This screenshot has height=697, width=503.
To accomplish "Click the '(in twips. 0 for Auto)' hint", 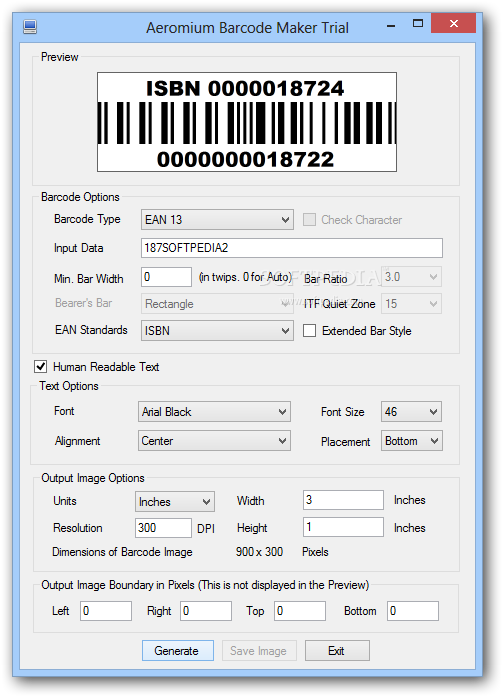I will tap(245, 277).
